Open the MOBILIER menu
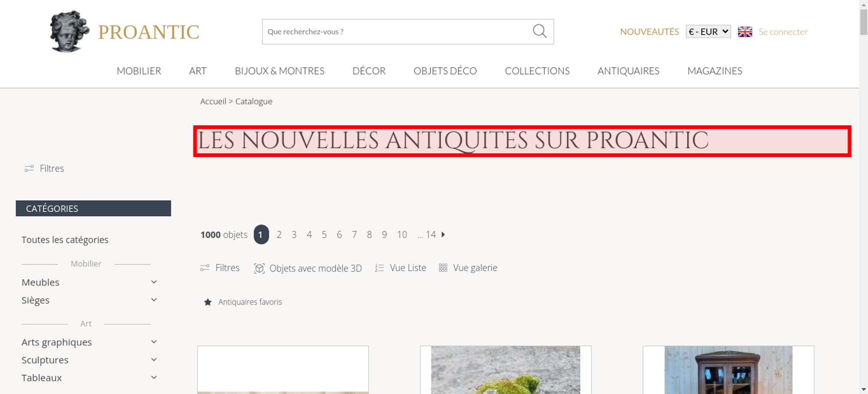868x394 pixels. [x=139, y=71]
